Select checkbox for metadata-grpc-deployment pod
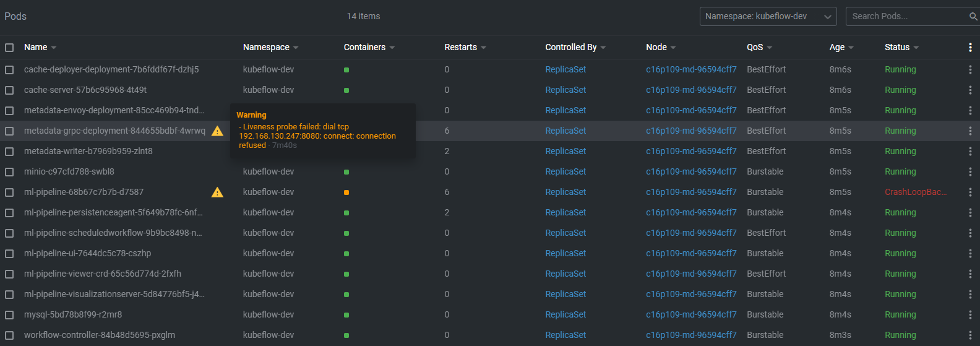Viewport: 980px width, 346px height. (x=9, y=131)
